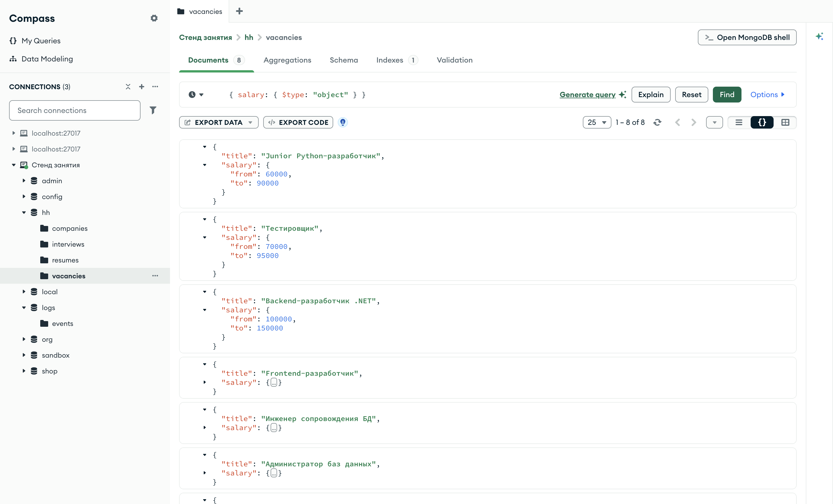Open Compass settings gear
Image resolution: width=833 pixels, height=504 pixels.
[154, 18]
